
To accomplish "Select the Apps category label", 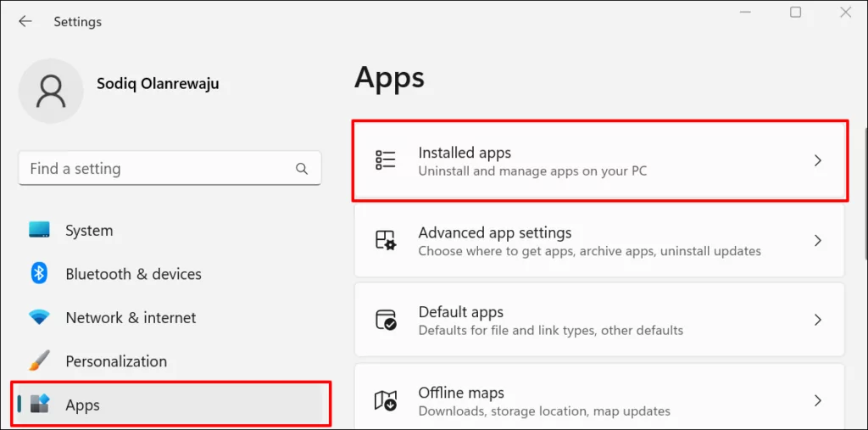I will [x=82, y=405].
